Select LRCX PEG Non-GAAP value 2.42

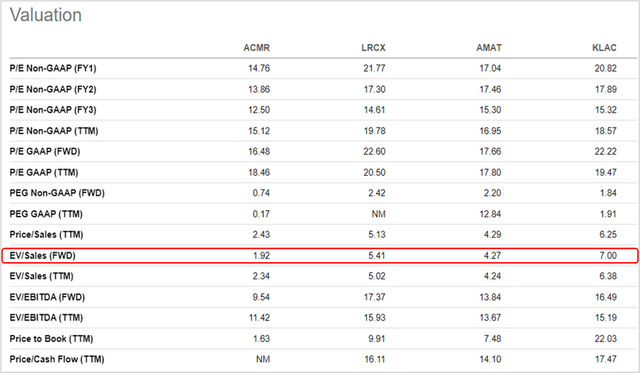coord(376,193)
